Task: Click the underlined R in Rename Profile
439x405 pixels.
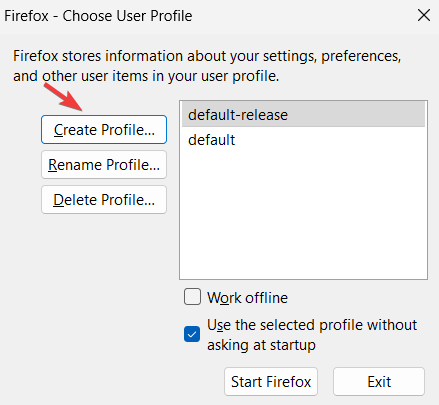Action: pyautogui.click(x=53, y=165)
